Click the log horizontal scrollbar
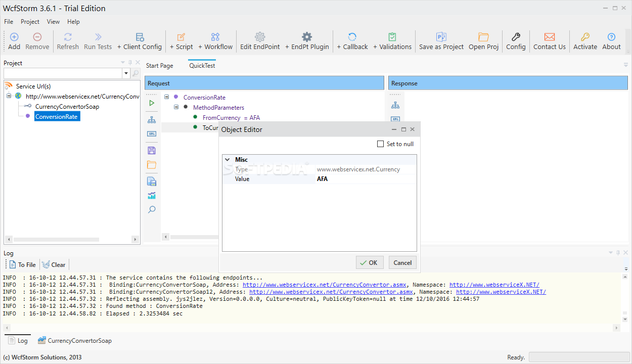Viewport: 632px width, 364px height. coord(311,328)
